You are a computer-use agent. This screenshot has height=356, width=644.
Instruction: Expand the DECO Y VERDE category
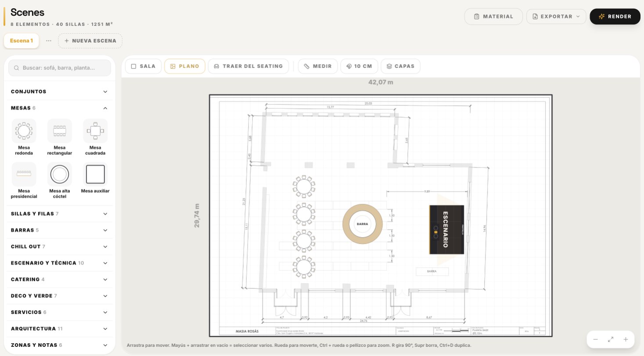pyautogui.click(x=59, y=296)
